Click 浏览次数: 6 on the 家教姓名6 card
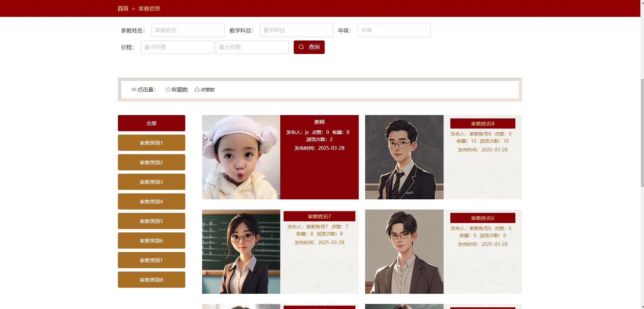The height and width of the screenshot is (309, 644). (493, 235)
